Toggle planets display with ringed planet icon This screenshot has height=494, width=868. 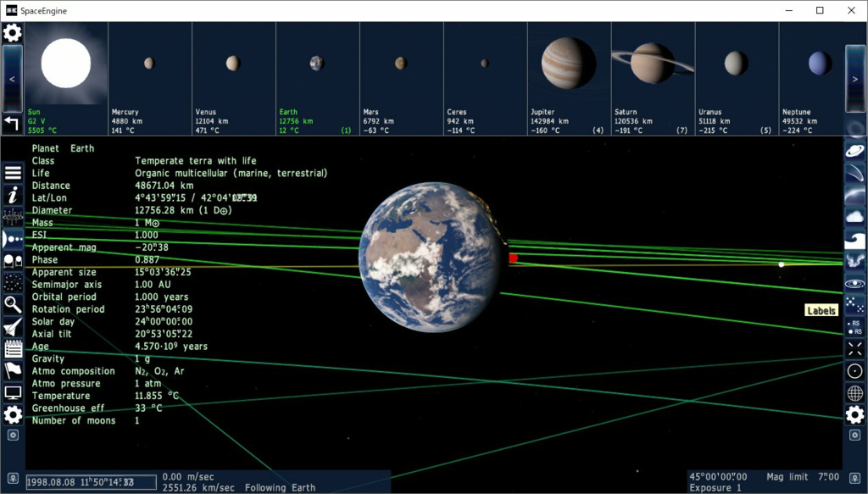tap(854, 151)
